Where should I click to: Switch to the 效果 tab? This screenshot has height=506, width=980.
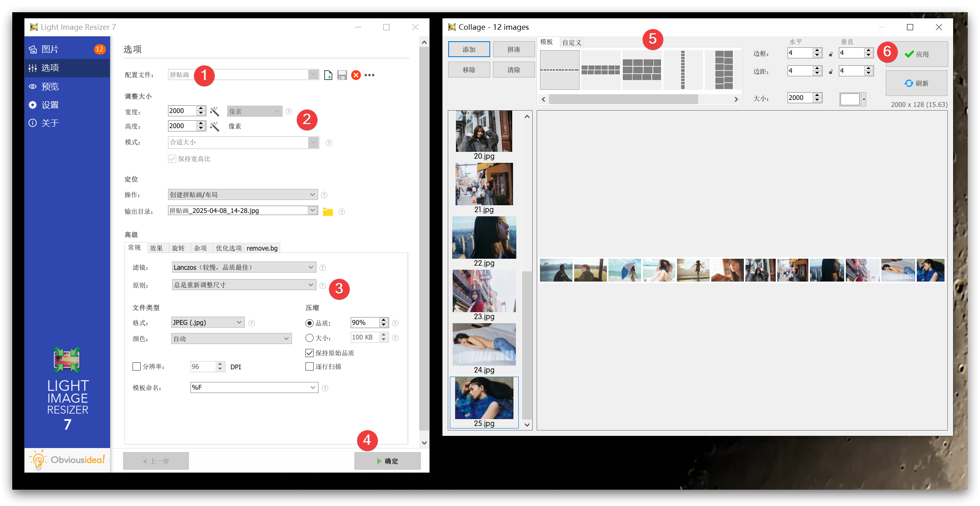pos(156,248)
